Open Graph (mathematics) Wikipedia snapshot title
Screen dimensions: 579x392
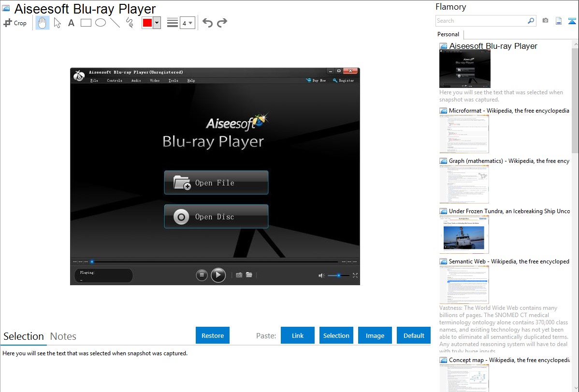coord(509,161)
